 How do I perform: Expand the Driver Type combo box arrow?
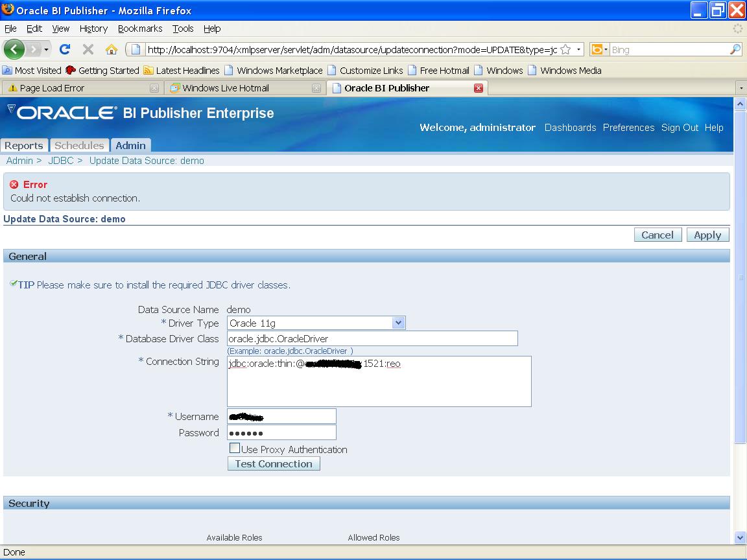(399, 323)
